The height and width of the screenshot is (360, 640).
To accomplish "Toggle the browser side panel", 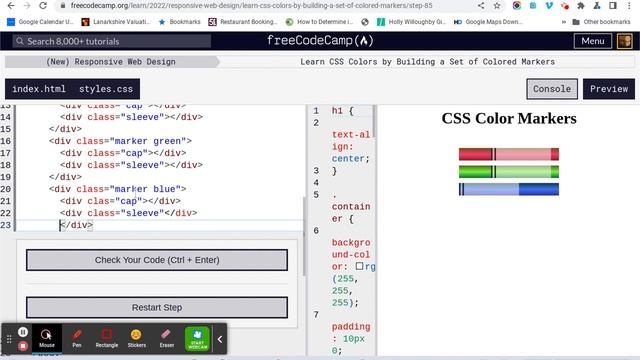I will point(613,6).
